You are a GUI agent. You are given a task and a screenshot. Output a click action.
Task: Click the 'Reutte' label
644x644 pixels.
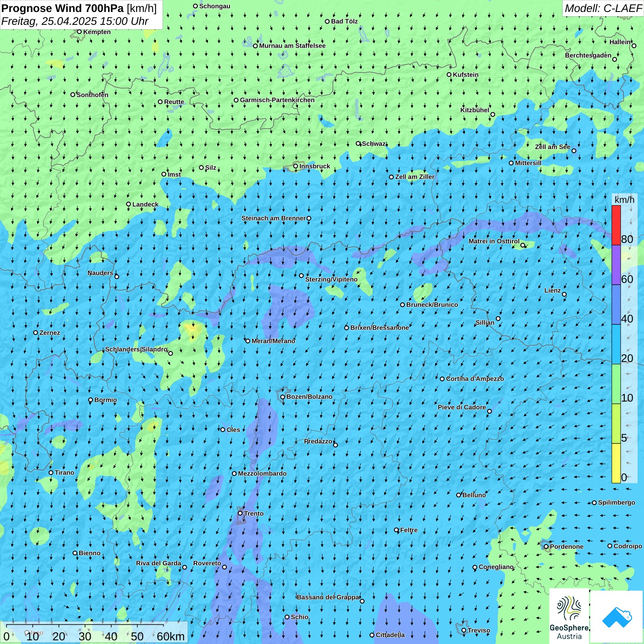174,102
